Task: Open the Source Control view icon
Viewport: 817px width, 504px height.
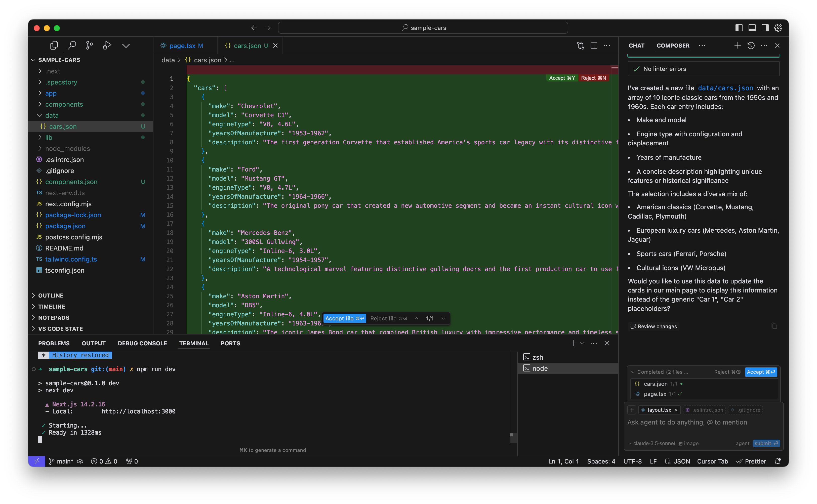Action: coord(89,45)
